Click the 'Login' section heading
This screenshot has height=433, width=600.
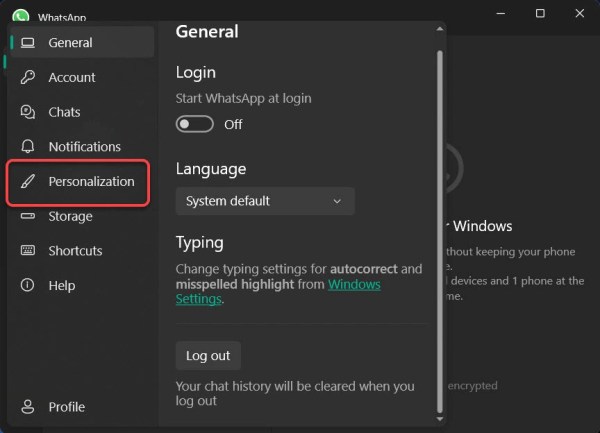(x=196, y=72)
